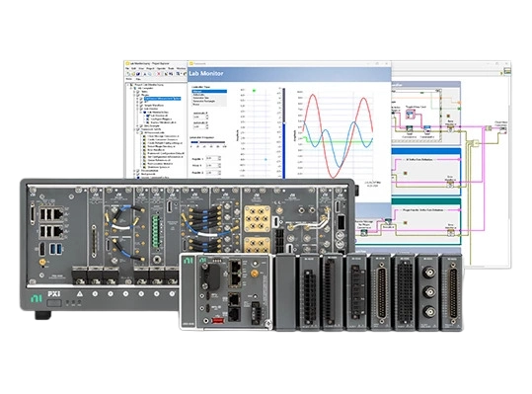Click the NI logo on the PXI chassis

click(x=37, y=298)
